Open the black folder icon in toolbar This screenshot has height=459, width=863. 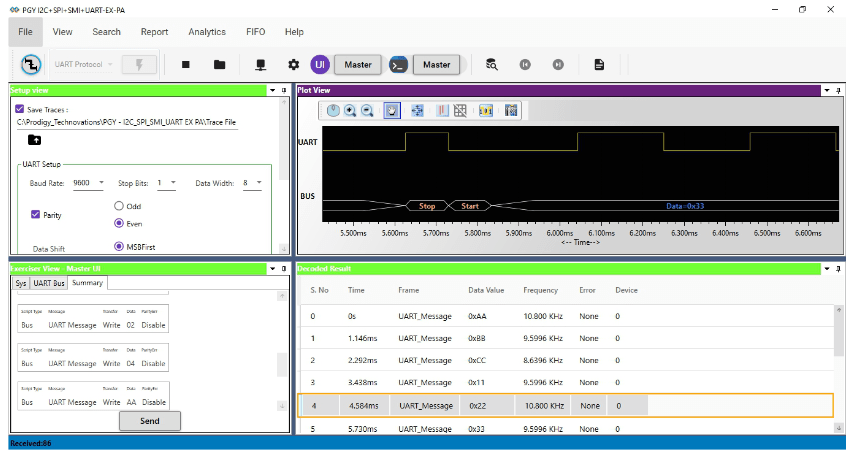(219, 65)
